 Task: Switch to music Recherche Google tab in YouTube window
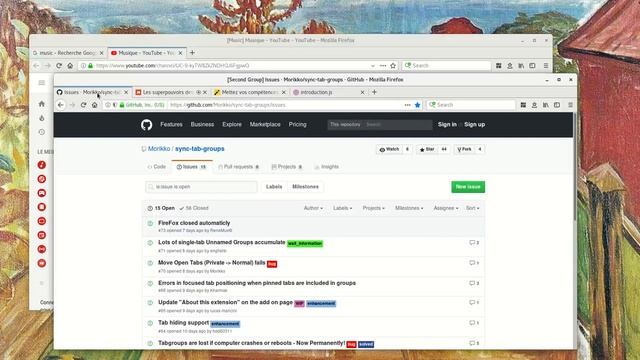[68, 53]
